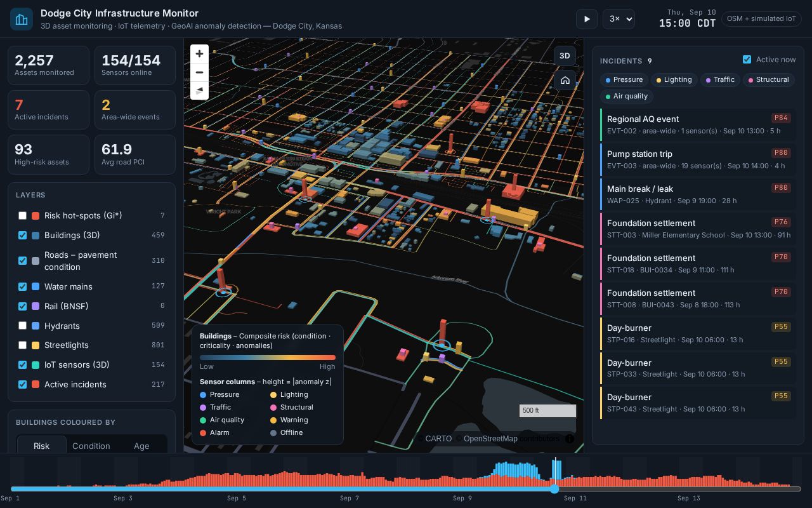The width and height of the screenshot is (812, 508).
Task: Toggle the 3D map view button
Action: pyautogui.click(x=565, y=56)
